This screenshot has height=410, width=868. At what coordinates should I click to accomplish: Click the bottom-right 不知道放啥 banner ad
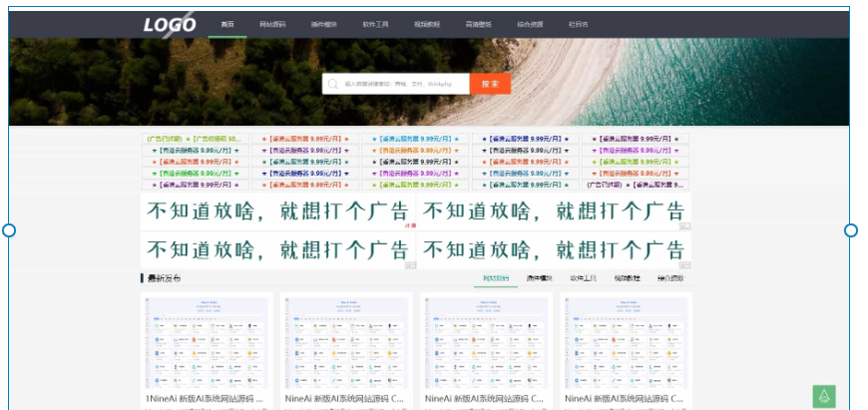pyautogui.click(x=554, y=249)
